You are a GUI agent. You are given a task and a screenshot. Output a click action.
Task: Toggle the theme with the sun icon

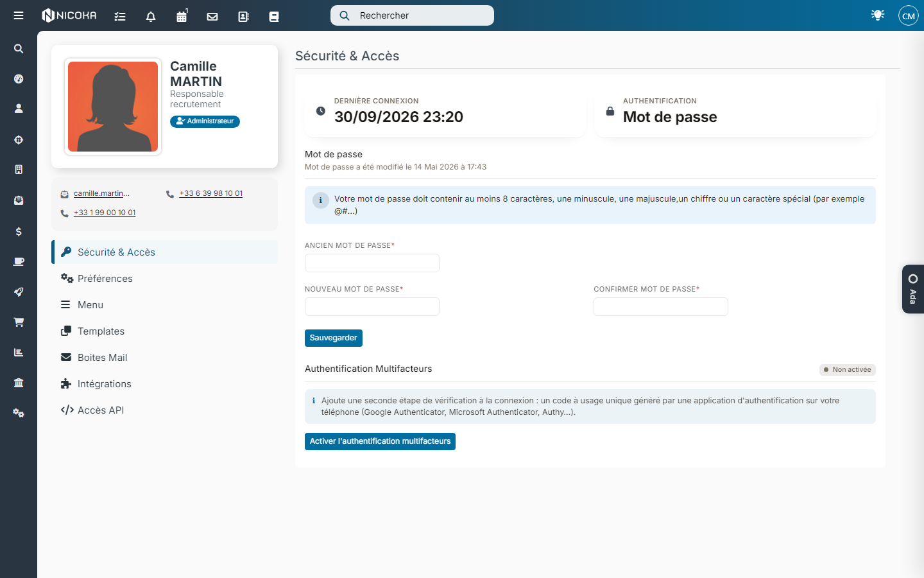[878, 15]
